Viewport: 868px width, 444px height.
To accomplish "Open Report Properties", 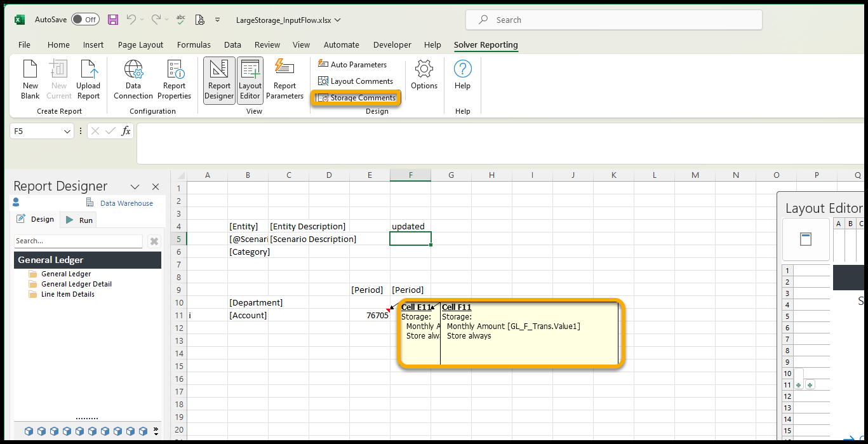I will click(174, 79).
